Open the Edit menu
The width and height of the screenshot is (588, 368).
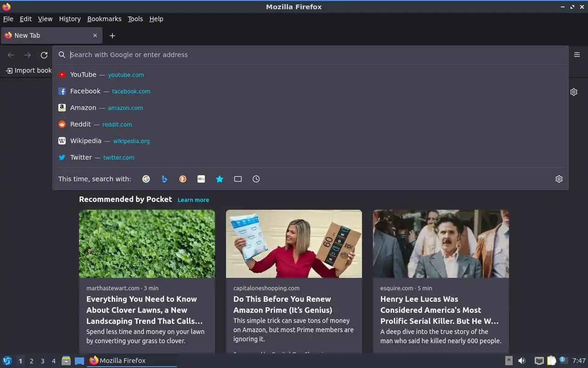(x=26, y=19)
